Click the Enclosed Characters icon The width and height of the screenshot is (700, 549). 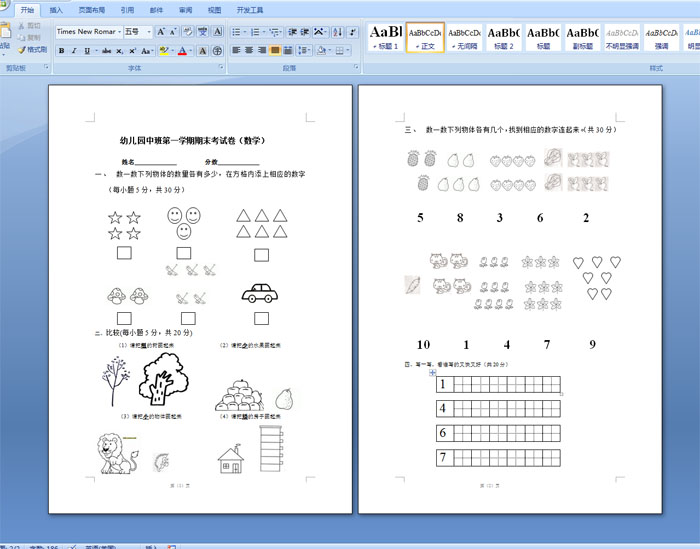[217, 51]
